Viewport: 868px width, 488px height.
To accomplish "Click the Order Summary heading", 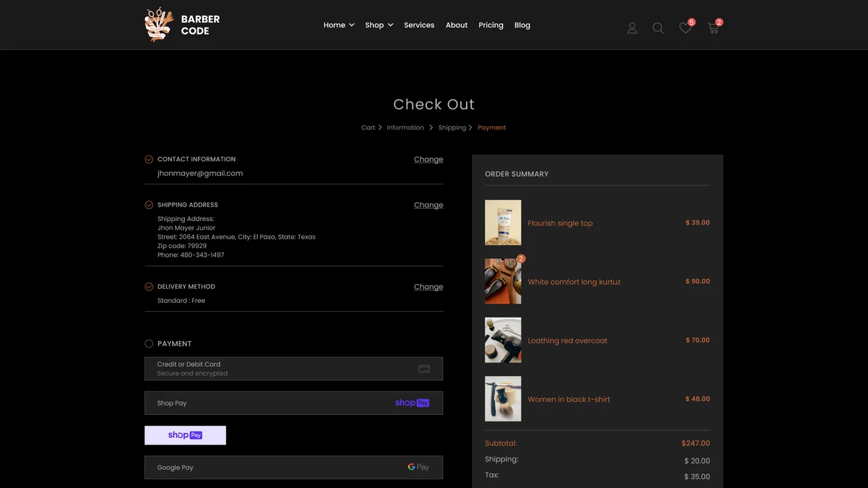I will [517, 174].
